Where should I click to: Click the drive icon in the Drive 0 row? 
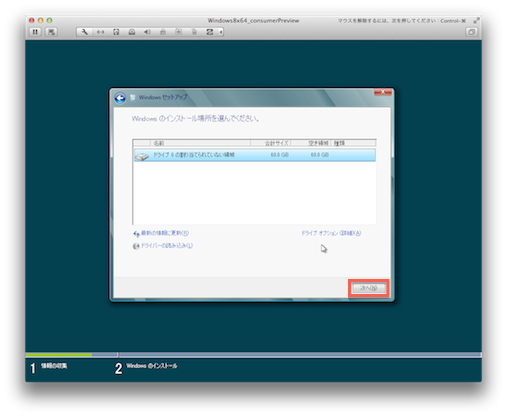142,156
